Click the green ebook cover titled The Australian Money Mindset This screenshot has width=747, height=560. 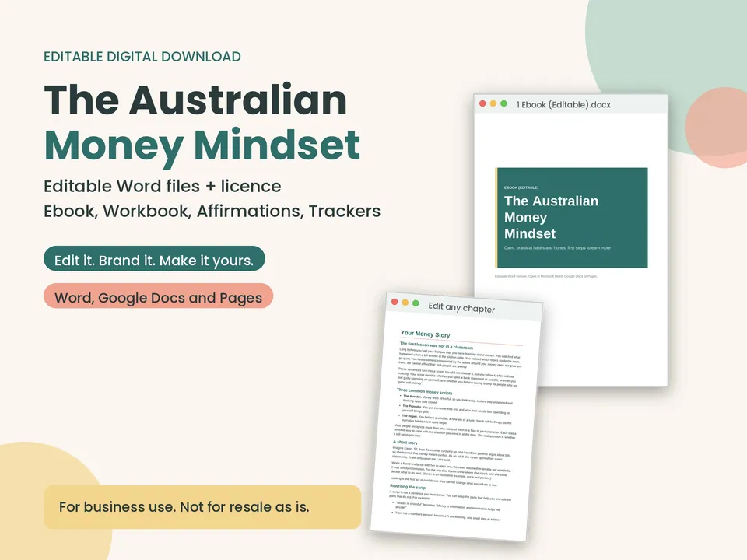click(572, 218)
